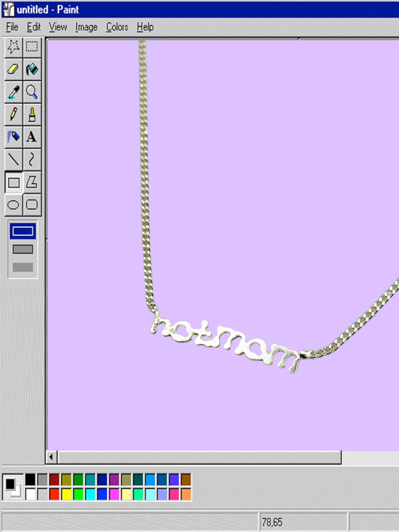
Task: Pick the bright blue color swatch
Action: coord(102,495)
